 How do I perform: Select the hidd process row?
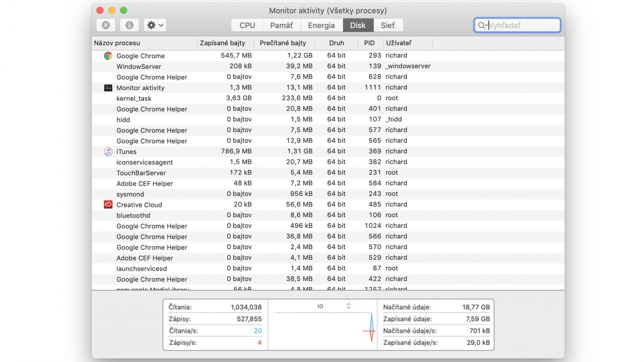(x=328, y=120)
